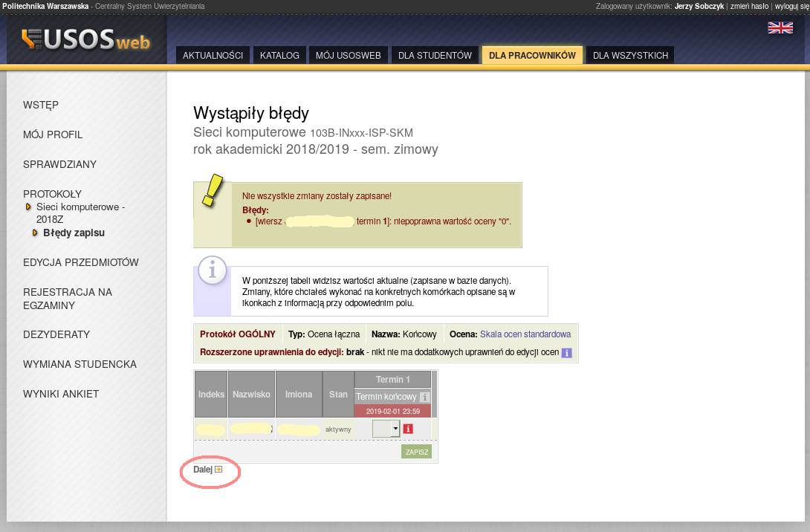Image resolution: width=810 pixels, height=532 pixels.
Task: Open the grade dropdown in Termin 1
Action: (395, 429)
